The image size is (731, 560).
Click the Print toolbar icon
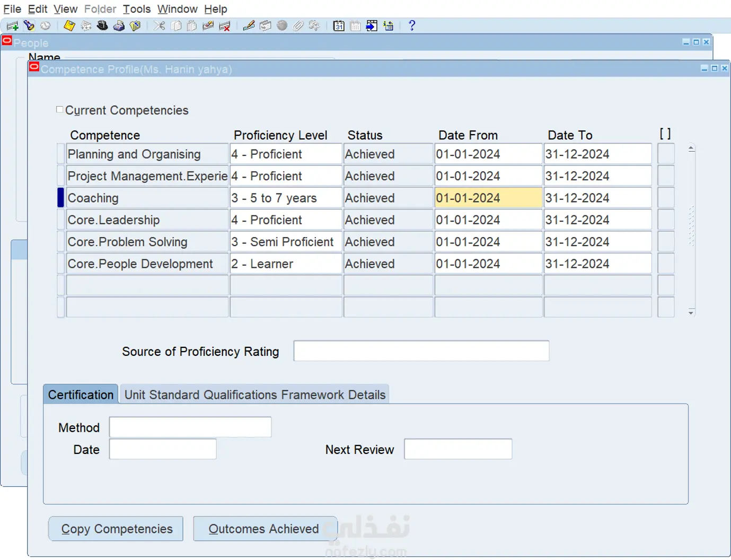click(x=119, y=25)
